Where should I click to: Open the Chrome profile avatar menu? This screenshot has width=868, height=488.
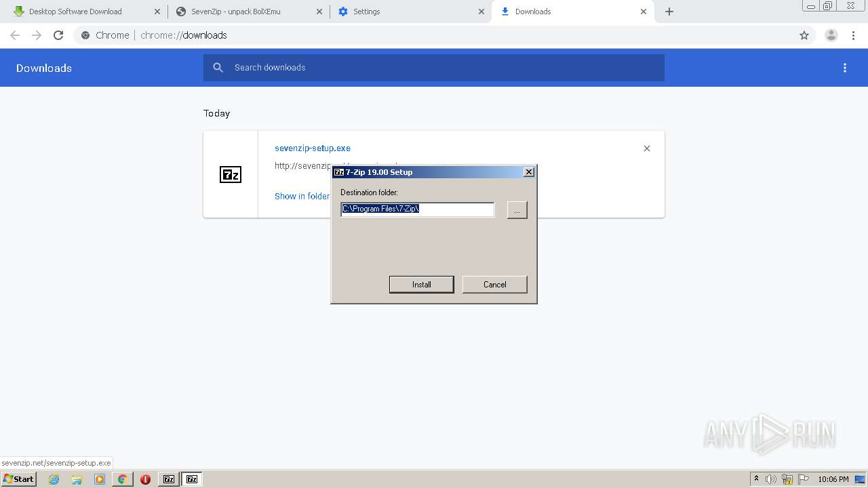[831, 35]
